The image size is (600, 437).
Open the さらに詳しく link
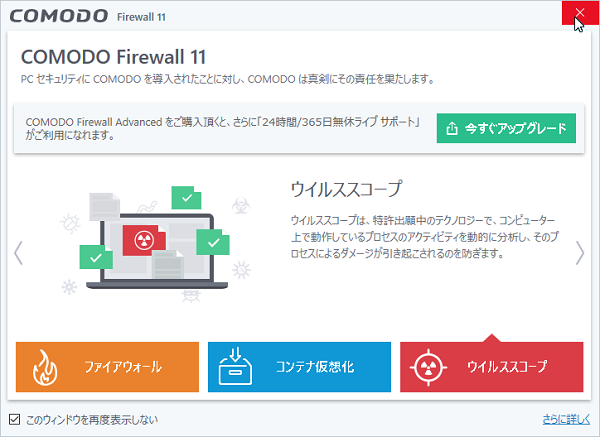click(566, 419)
